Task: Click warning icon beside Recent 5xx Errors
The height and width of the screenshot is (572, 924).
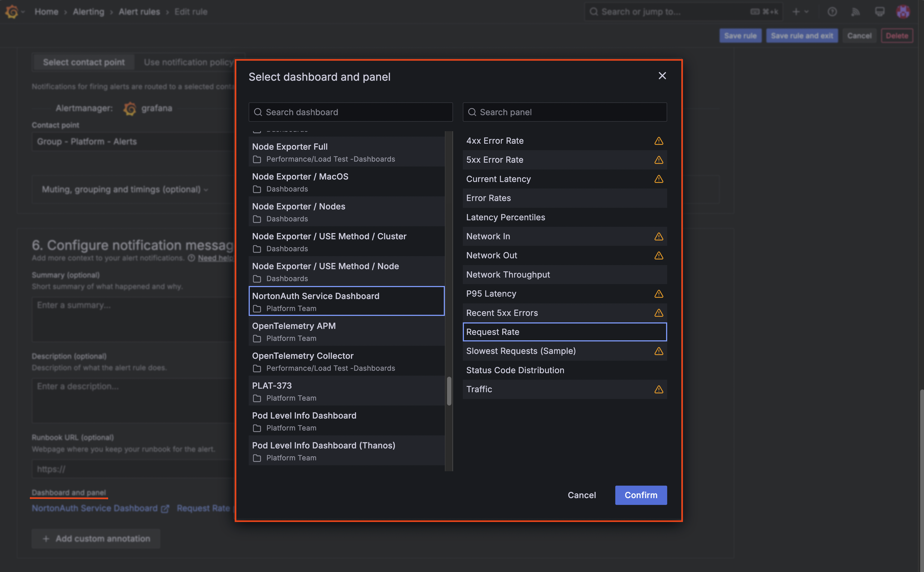Action: pyautogui.click(x=659, y=313)
